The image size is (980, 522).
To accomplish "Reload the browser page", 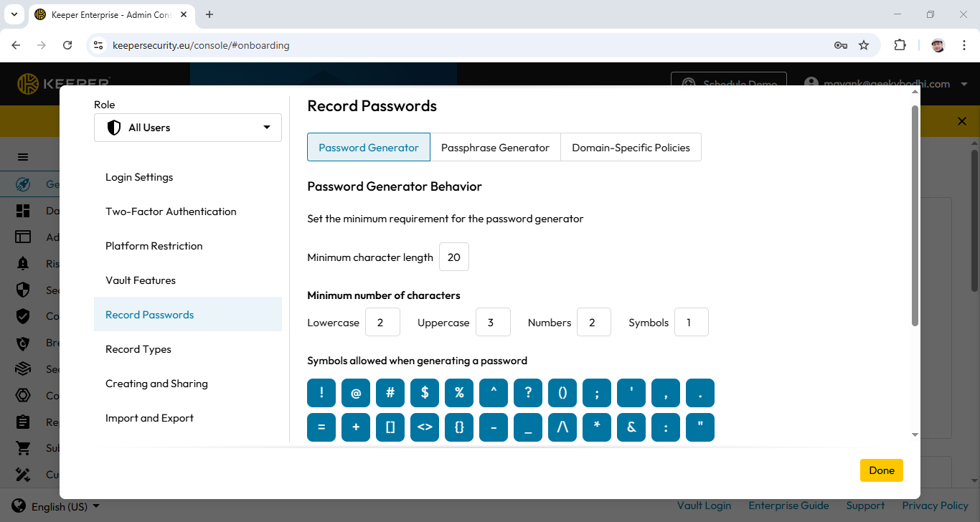I will click(67, 45).
